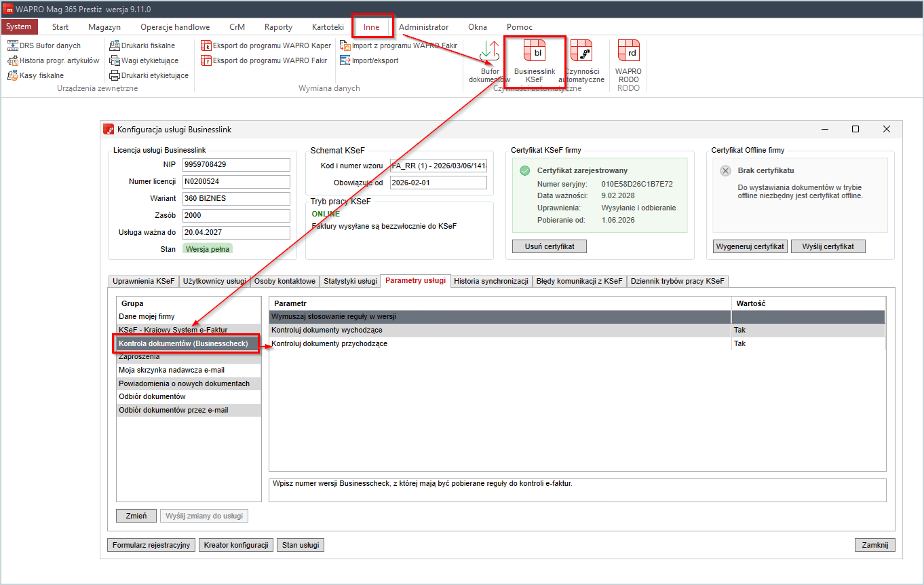Click the Zamknij button
924x585 pixels.
(875, 545)
